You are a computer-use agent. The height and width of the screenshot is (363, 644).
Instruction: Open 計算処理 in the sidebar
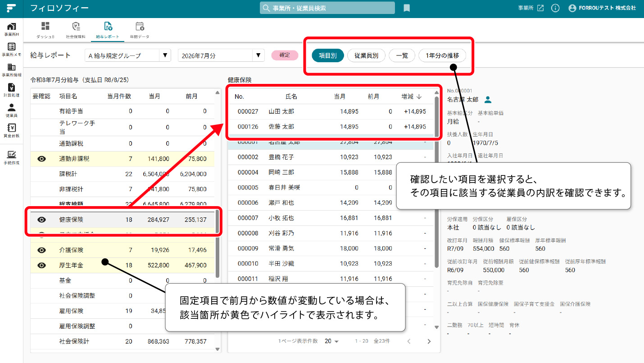click(x=12, y=90)
